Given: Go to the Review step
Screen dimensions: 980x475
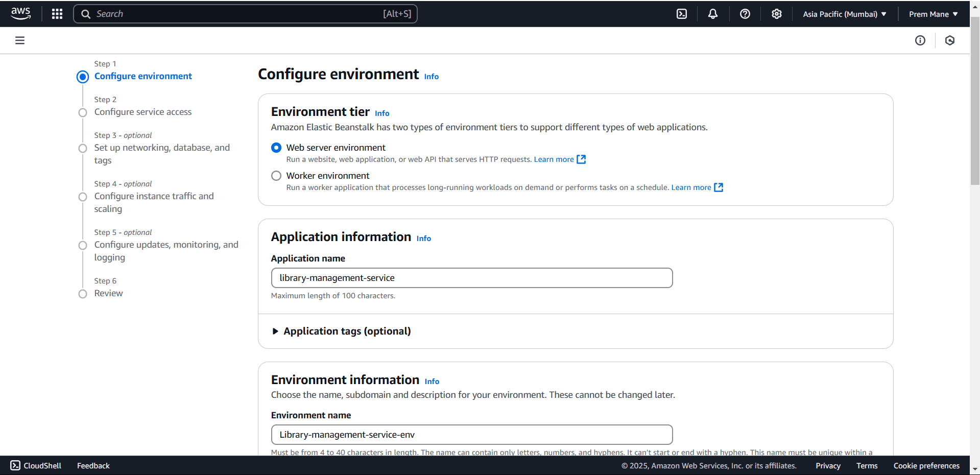Looking at the screenshot, I should tap(108, 293).
